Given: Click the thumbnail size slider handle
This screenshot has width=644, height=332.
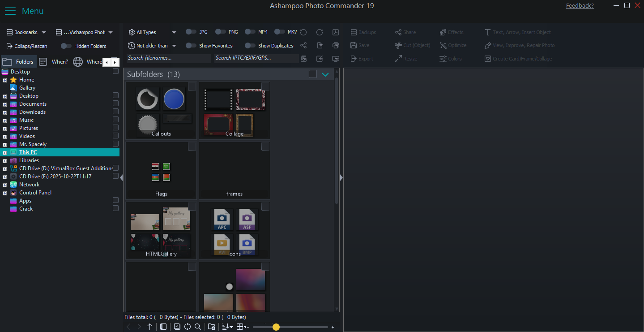Looking at the screenshot, I should (276, 327).
